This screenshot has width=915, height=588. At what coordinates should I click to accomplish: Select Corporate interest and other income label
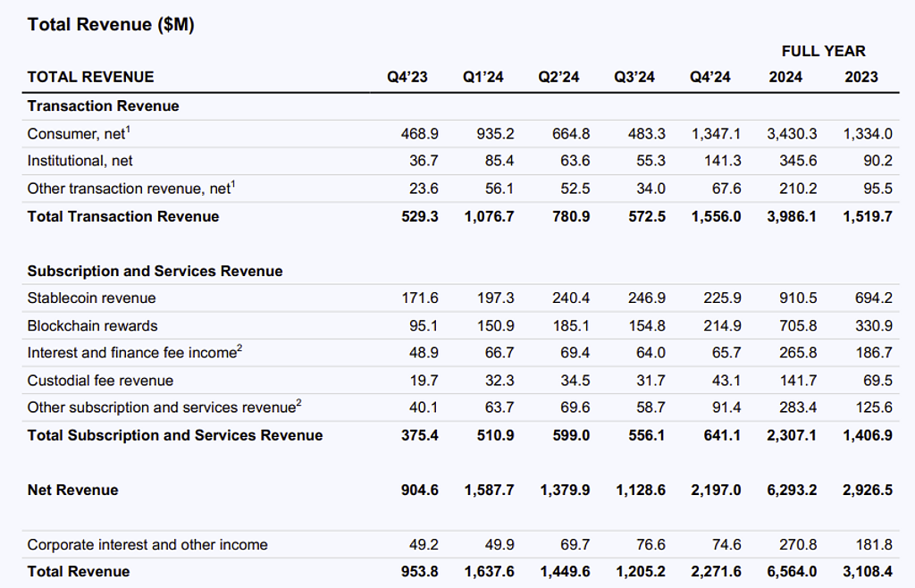coord(147,545)
